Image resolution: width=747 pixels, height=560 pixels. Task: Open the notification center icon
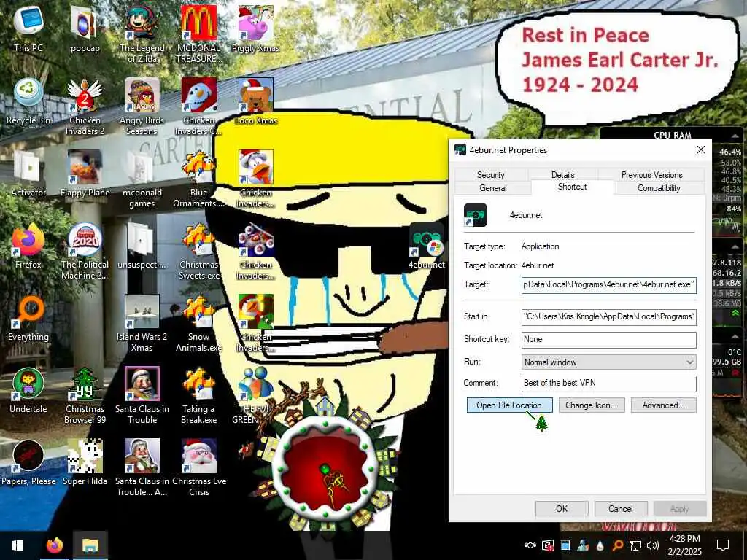(723, 545)
